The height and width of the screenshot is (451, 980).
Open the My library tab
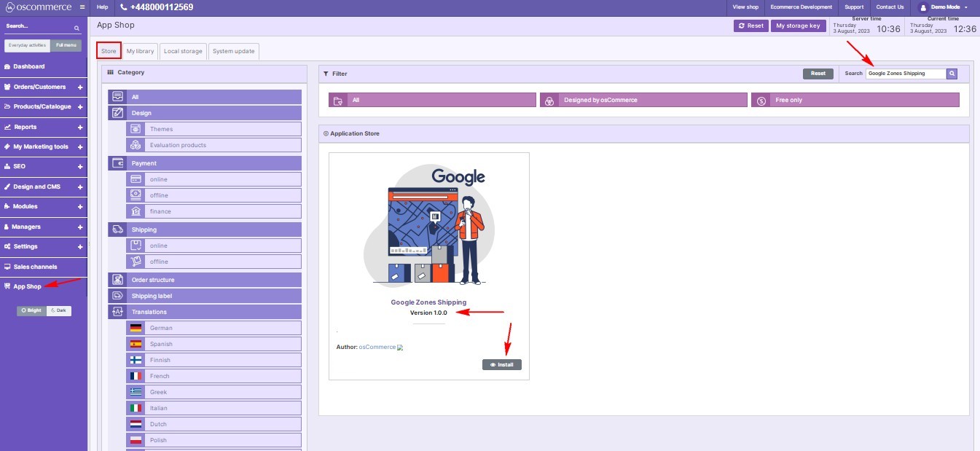(140, 51)
